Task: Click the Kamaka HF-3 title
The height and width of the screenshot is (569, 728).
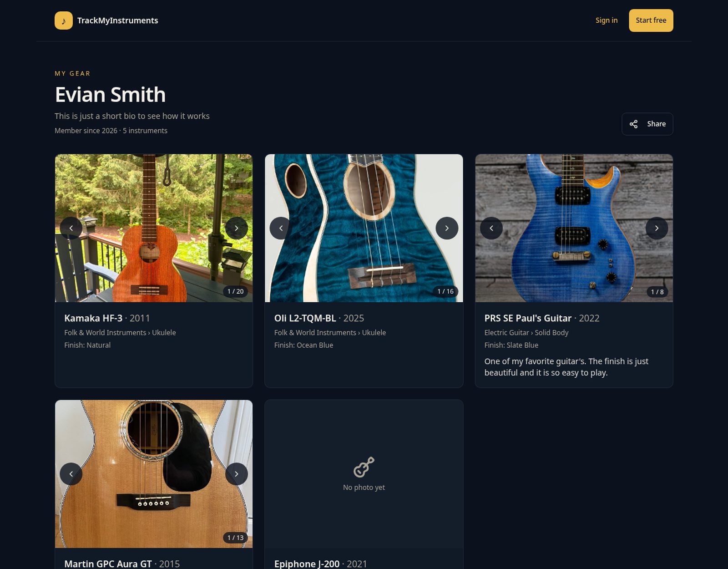Action: [93, 318]
